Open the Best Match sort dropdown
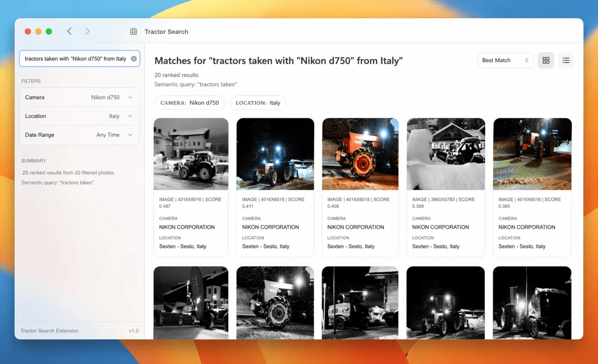Image resolution: width=598 pixels, height=364 pixels. point(505,60)
